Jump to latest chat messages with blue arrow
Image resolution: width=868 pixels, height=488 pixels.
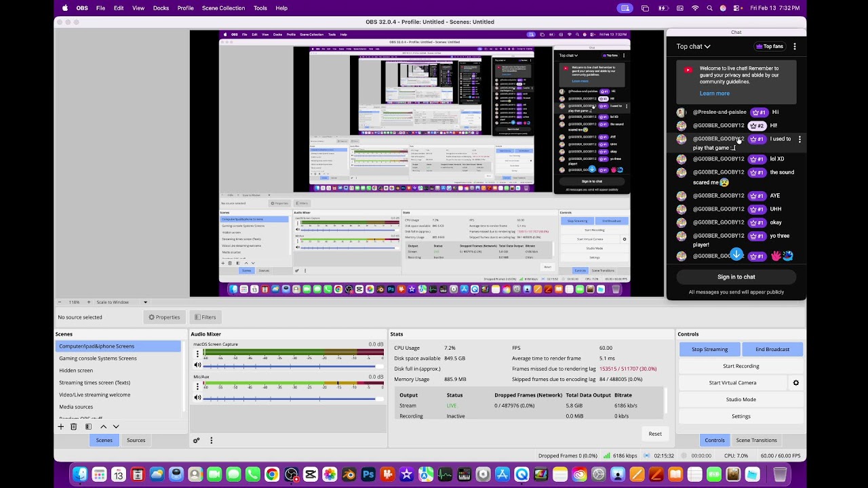(736, 255)
